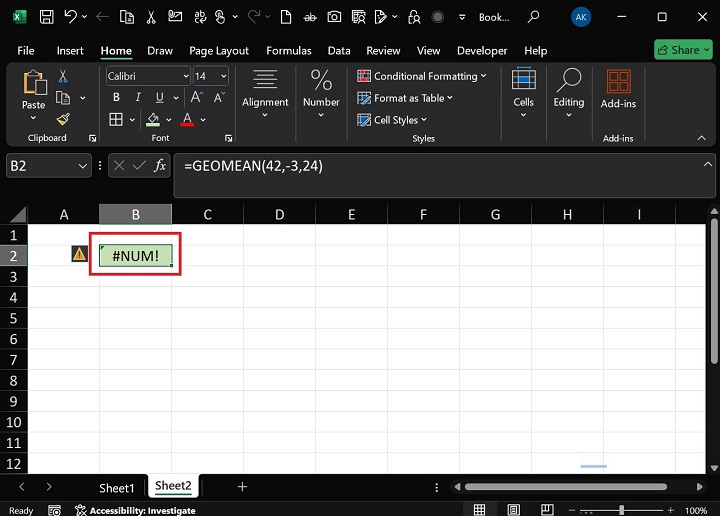The image size is (720, 516).
Task: Click the strikethrough ab icon in title bar
Action: [x=310, y=17]
